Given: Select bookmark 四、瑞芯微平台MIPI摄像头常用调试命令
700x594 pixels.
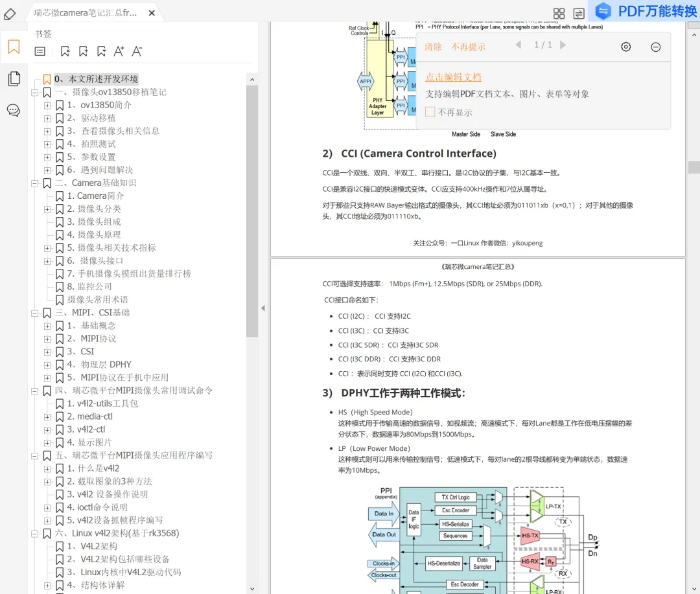Looking at the screenshot, I should tap(134, 391).
